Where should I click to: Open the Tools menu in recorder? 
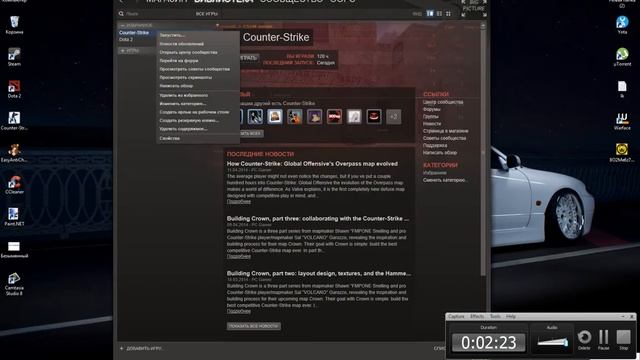(495, 316)
